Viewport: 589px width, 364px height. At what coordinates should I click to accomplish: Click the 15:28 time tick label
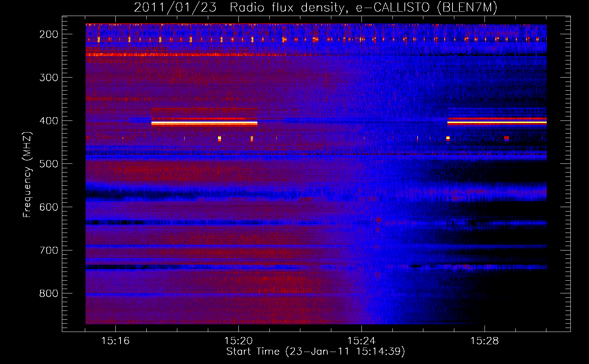pyautogui.click(x=485, y=341)
